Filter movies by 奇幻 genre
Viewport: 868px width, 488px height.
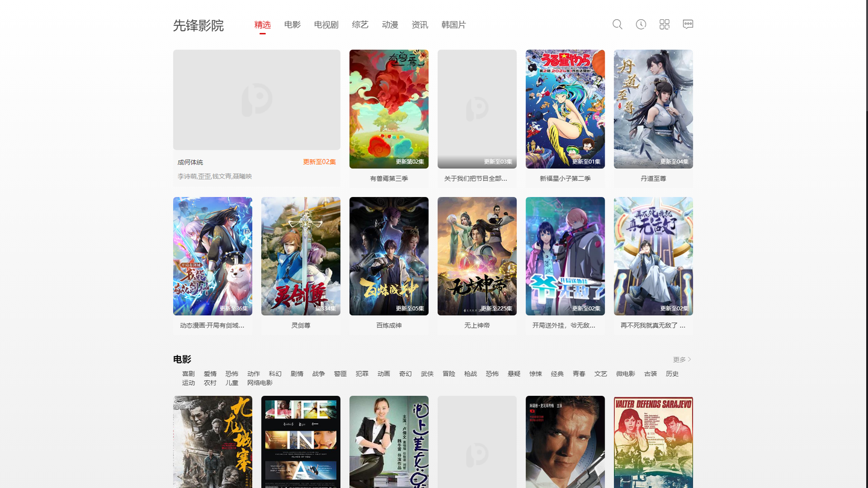[x=406, y=374]
